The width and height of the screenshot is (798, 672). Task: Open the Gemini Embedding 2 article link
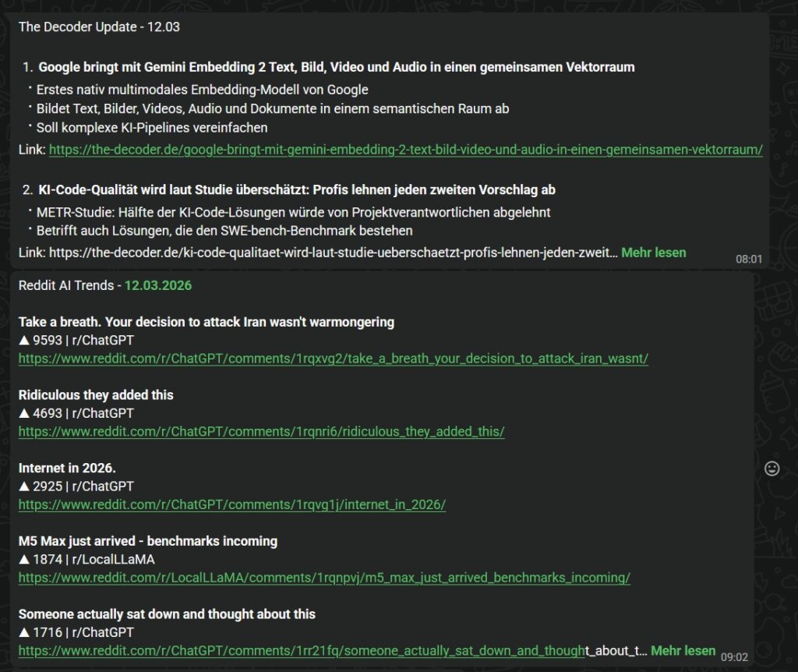pos(405,150)
